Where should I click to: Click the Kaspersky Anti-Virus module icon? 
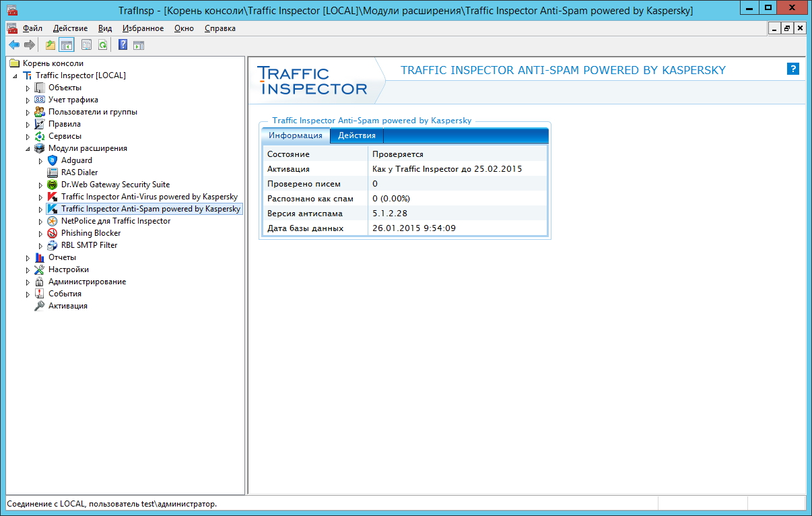(53, 197)
